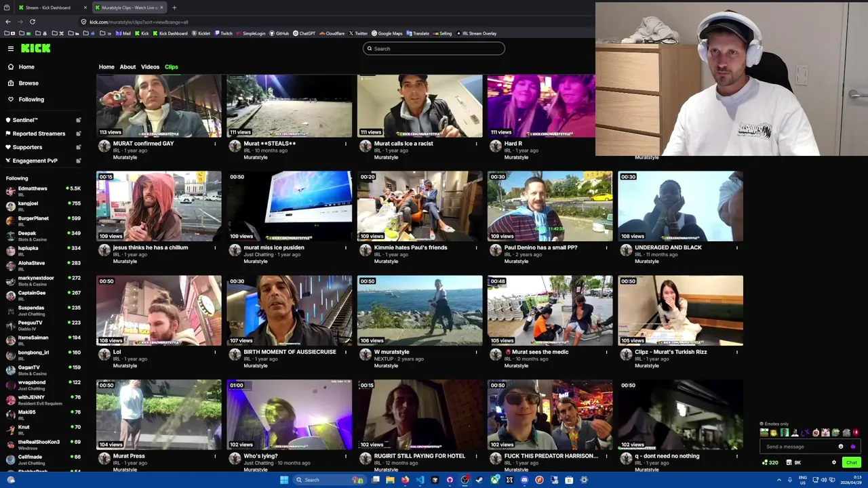The height and width of the screenshot is (488, 868).
Task: Open RUGIRIT STILL PAYING FOR HOTEL title
Action: click(x=420, y=456)
